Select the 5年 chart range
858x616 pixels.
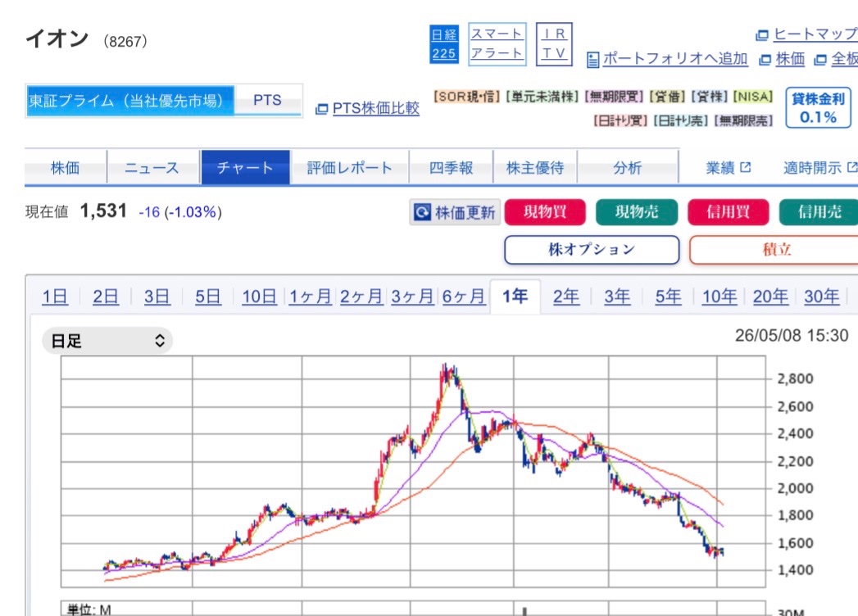click(668, 297)
